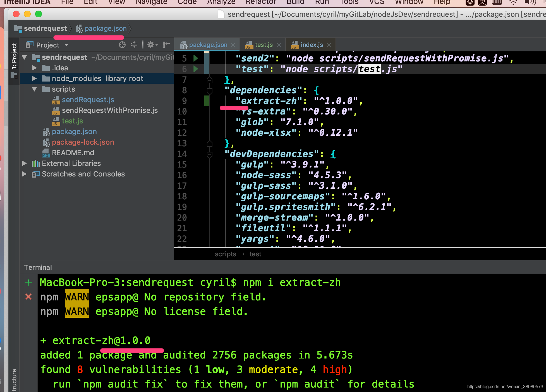Viewport: 546px width, 392px height.
Task: Click the 'test' breadcrumb below the editor
Action: 255,254
